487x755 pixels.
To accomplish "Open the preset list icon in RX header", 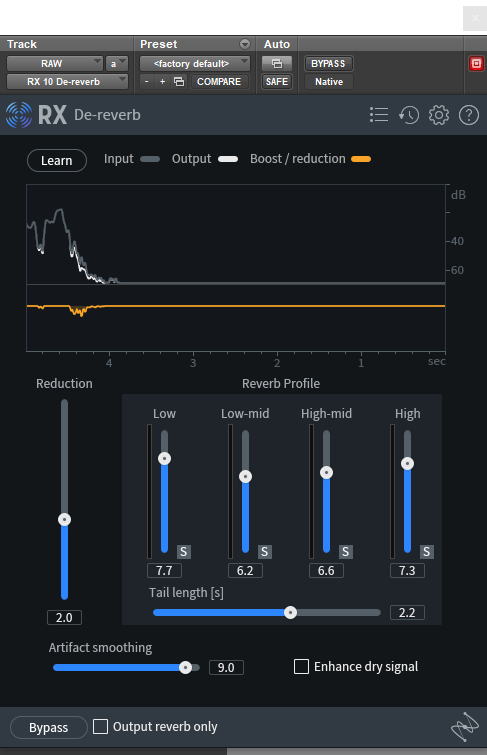I will click(379, 115).
